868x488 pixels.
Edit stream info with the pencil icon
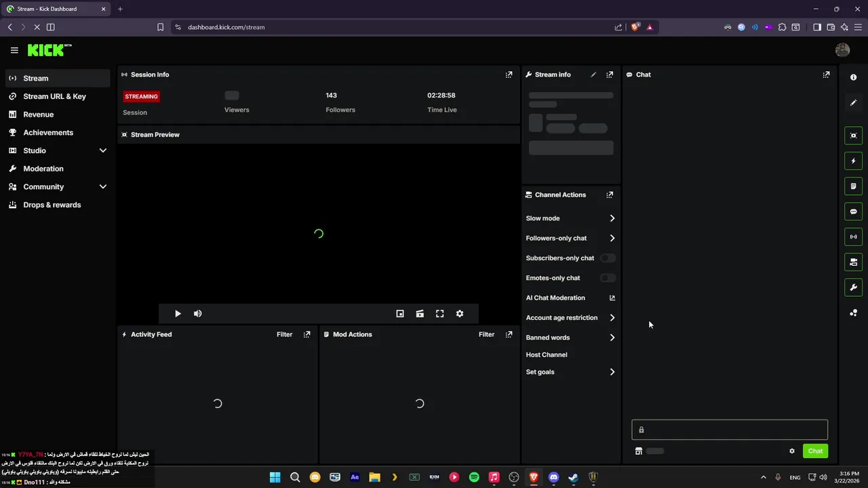pyautogui.click(x=593, y=75)
